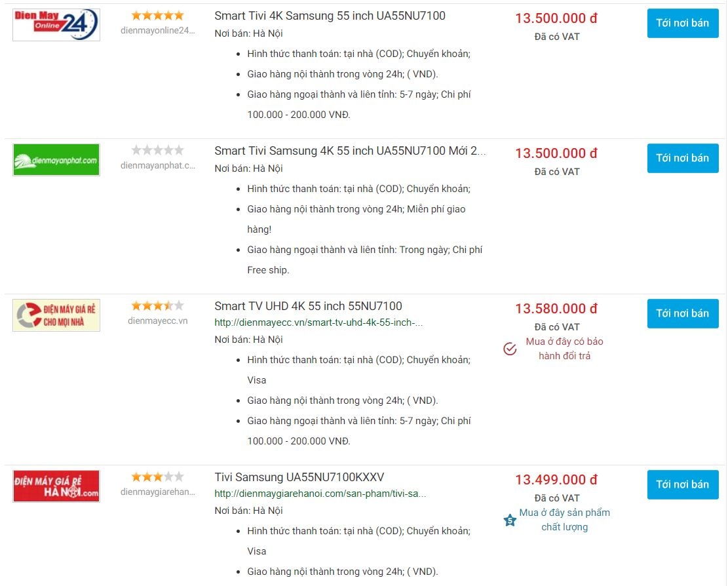Viewport: 728px width, 586px height.
Task: Open the dienmayecc.vn product URL link
Action: coord(318,322)
